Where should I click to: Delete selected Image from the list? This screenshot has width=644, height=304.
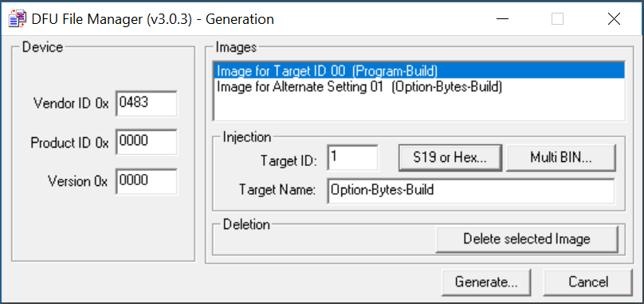[527, 239]
